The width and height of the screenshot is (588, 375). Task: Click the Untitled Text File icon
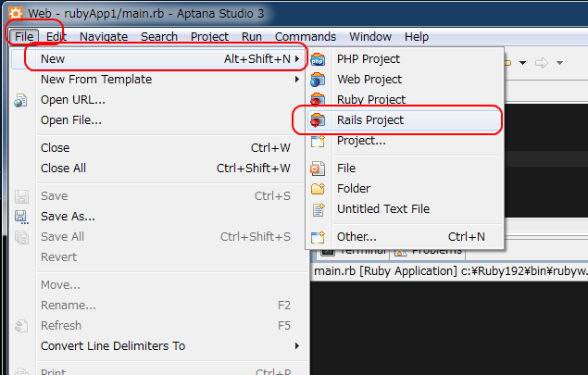click(319, 209)
